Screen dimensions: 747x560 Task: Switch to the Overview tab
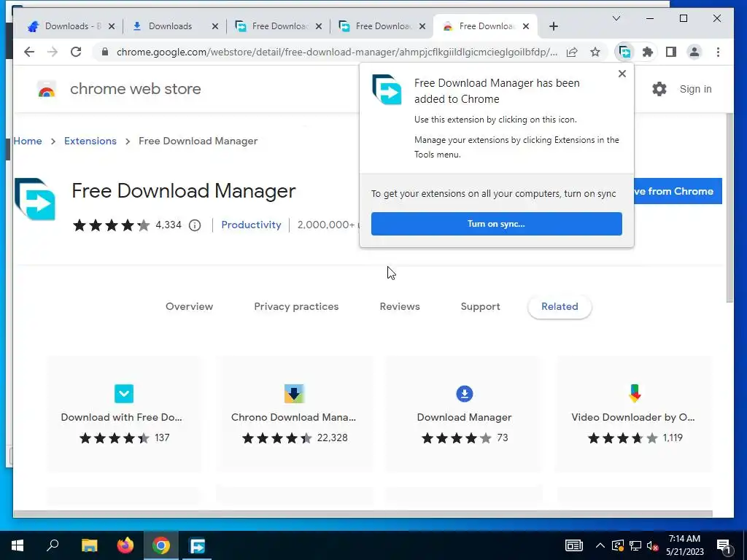pyautogui.click(x=189, y=307)
